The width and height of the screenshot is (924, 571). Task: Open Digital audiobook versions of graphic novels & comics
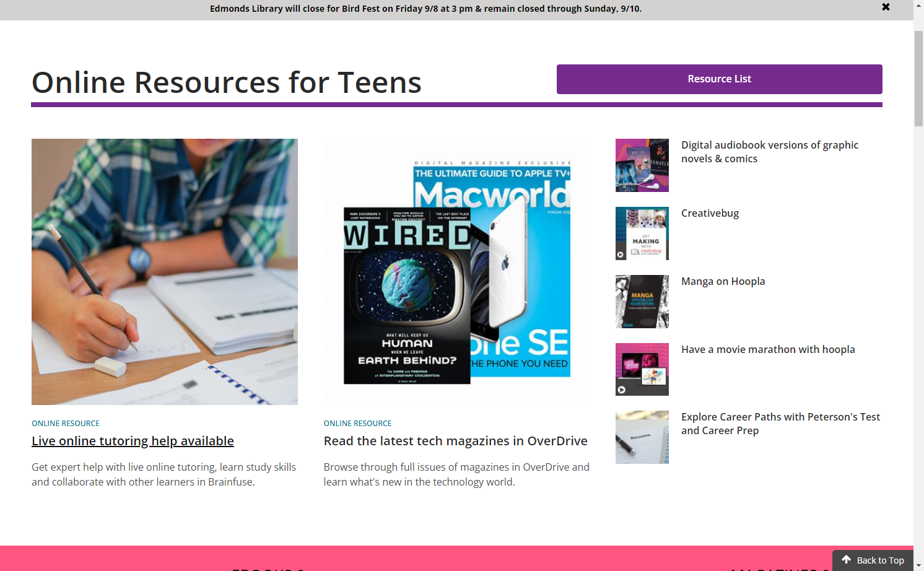click(x=770, y=152)
